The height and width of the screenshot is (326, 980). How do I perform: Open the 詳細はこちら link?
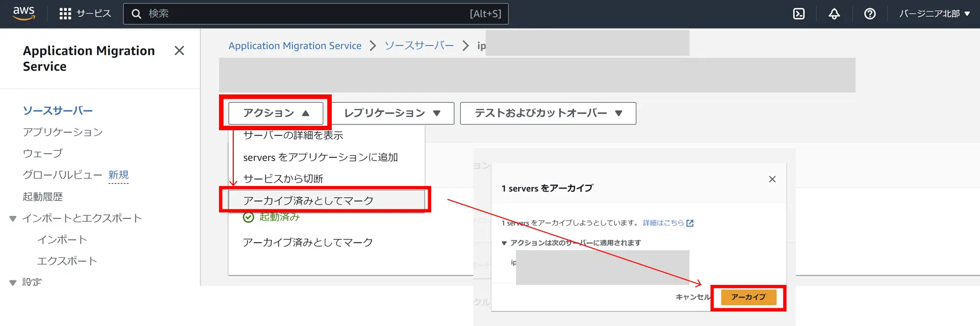(663, 223)
